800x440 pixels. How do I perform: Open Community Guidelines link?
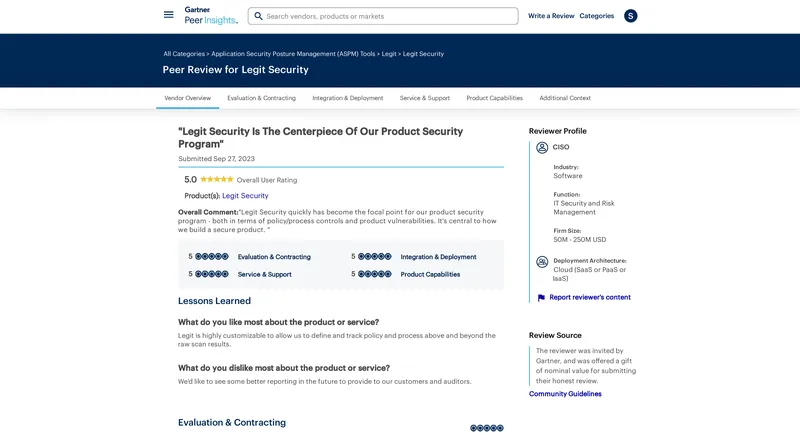565,394
